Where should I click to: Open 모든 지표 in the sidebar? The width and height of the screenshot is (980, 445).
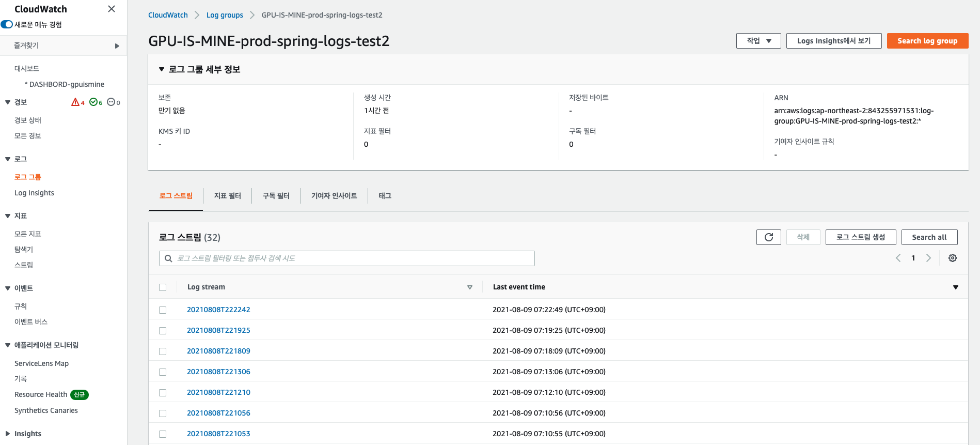[x=28, y=234]
